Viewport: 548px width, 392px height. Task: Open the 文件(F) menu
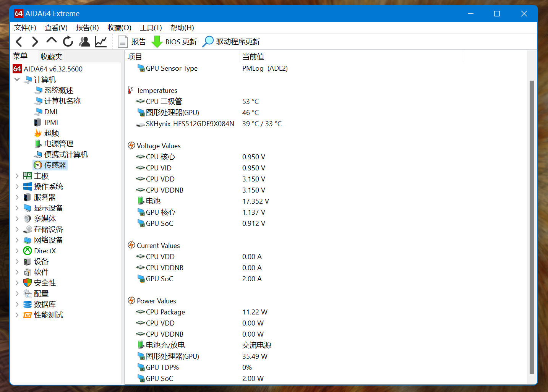point(25,28)
